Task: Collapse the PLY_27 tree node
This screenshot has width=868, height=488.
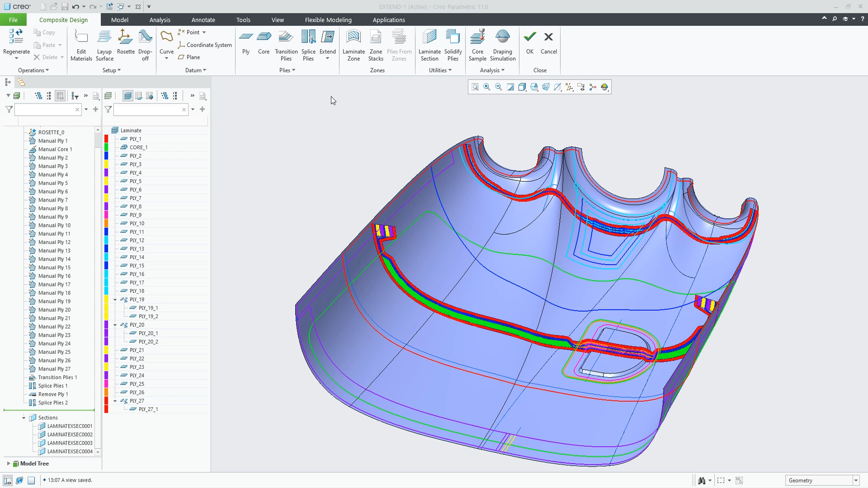Action: [115, 401]
